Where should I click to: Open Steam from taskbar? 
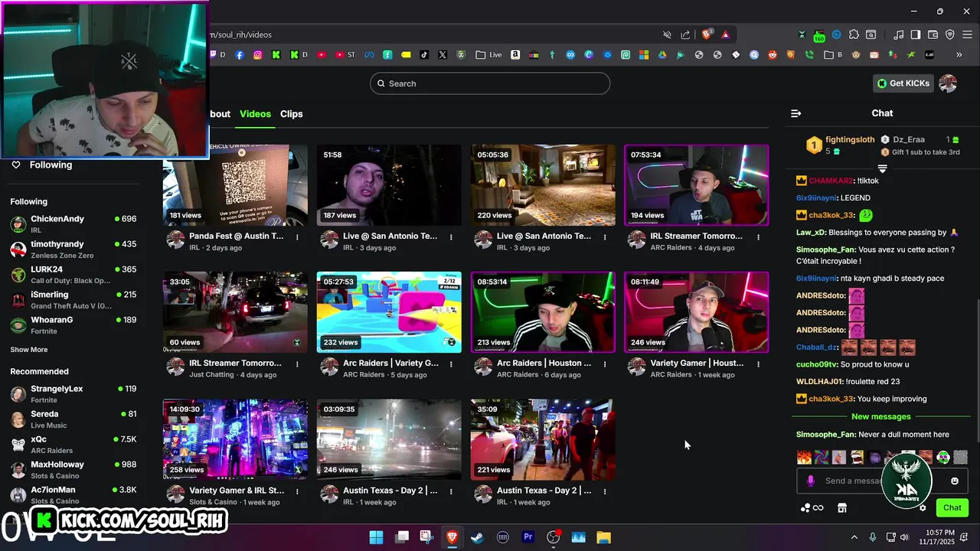coord(477,537)
